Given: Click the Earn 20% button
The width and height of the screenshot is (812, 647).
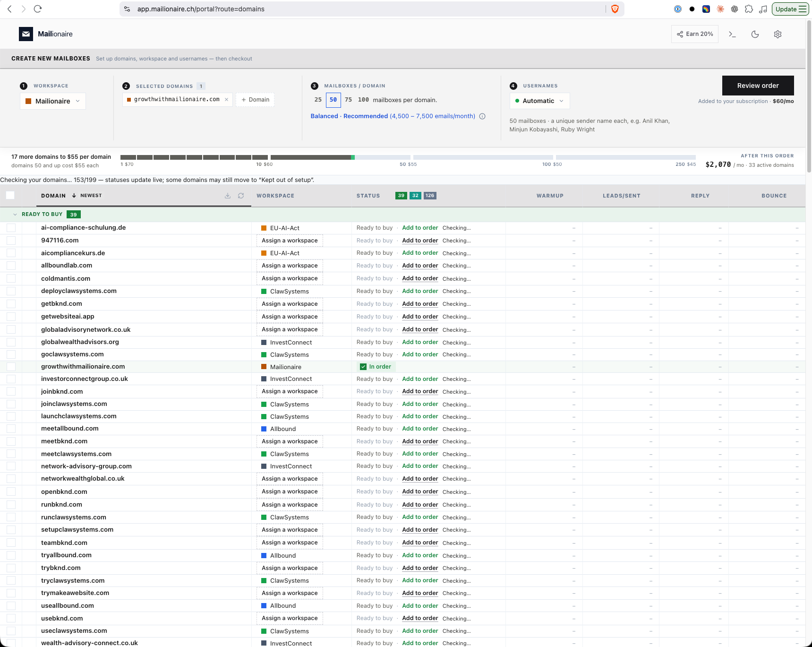Looking at the screenshot, I should coord(695,34).
